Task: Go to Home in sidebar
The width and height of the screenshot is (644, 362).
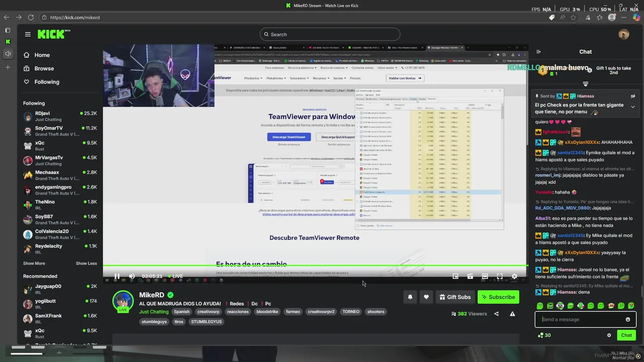Action: pos(42,55)
